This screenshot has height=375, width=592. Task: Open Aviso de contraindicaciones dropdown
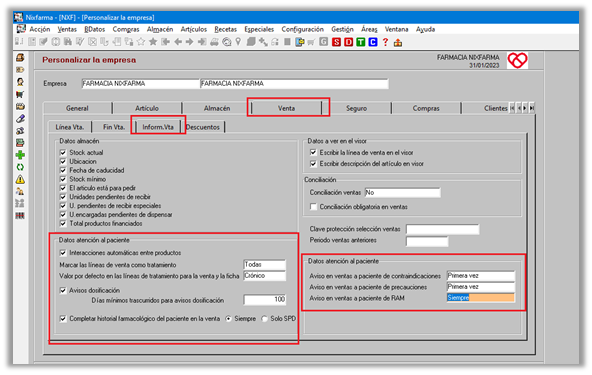[x=481, y=276]
